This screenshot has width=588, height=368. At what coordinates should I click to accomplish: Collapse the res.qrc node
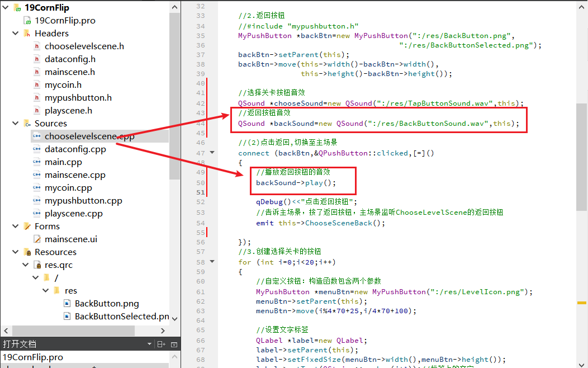pos(26,265)
